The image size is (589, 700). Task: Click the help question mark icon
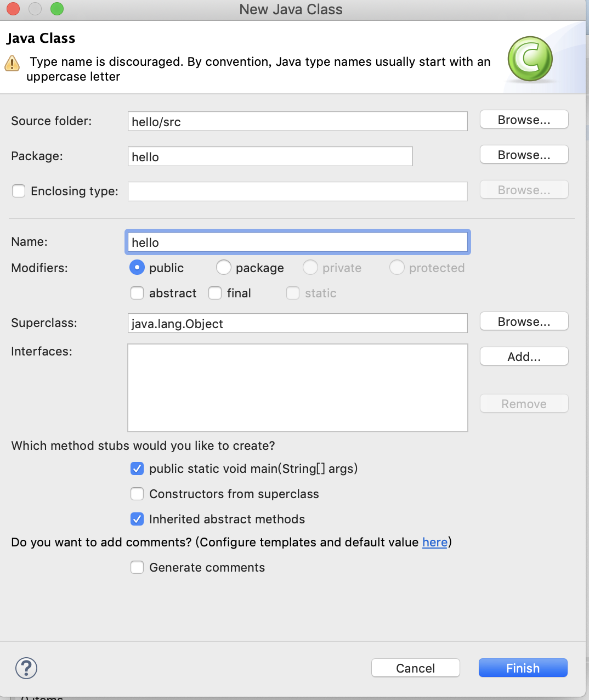[x=26, y=668]
